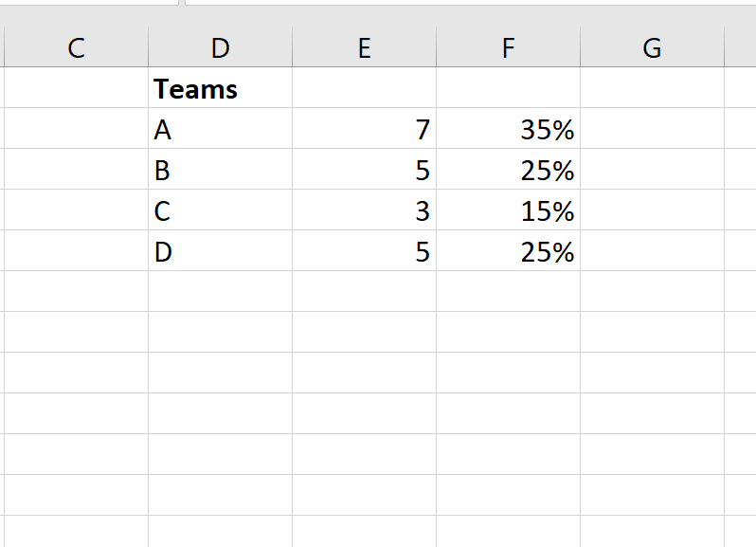Select empty cell in column G beside 35%
Image resolution: width=756 pixels, height=547 pixels.
(653, 128)
